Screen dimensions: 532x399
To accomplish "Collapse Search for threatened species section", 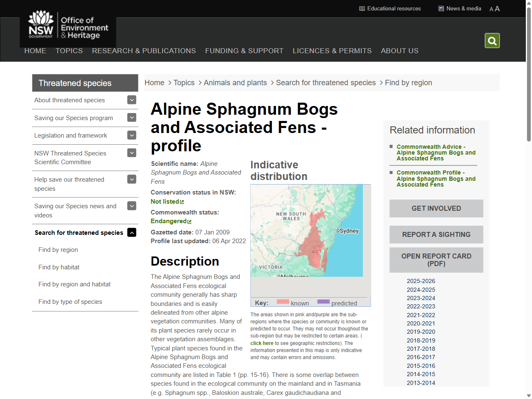I will pos(132,232).
